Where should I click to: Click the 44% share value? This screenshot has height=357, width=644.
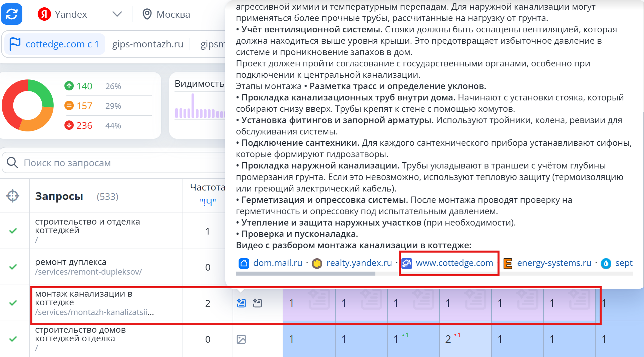pyautogui.click(x=113, y=126)
